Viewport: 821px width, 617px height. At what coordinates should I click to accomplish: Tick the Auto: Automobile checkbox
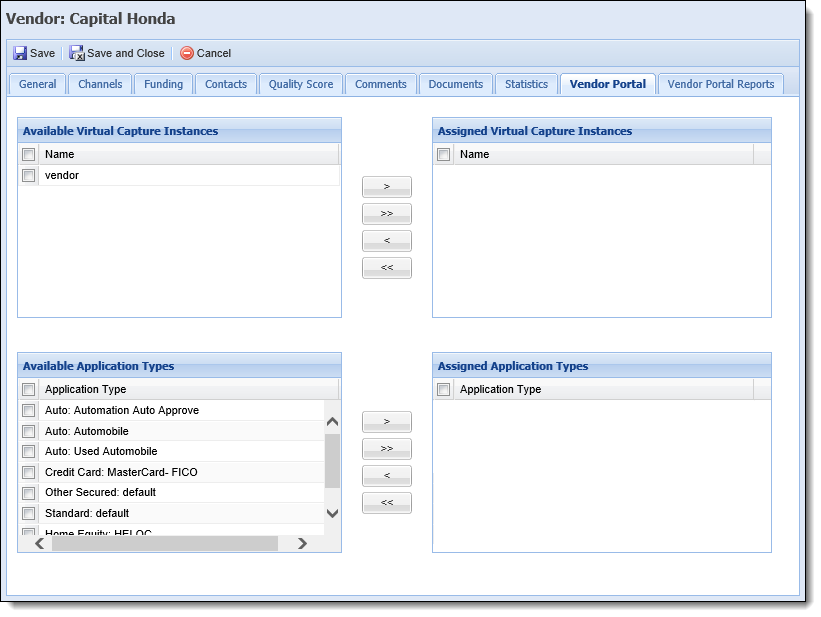pos(29,432)
